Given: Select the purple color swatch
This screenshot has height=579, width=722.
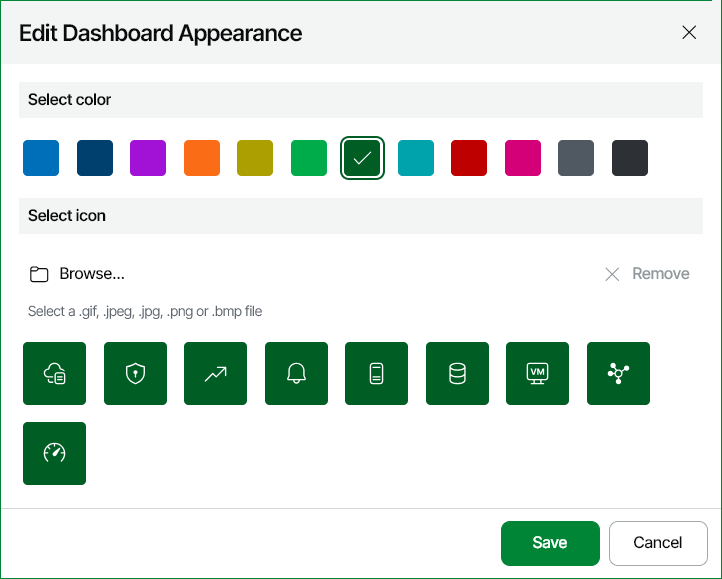Looking at the screenshot, I should 148,158.
